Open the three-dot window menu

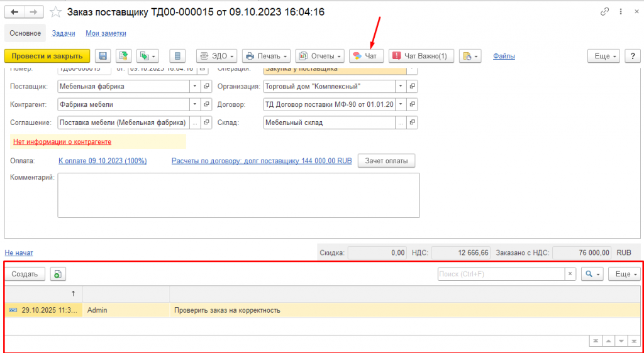(622, 12)
